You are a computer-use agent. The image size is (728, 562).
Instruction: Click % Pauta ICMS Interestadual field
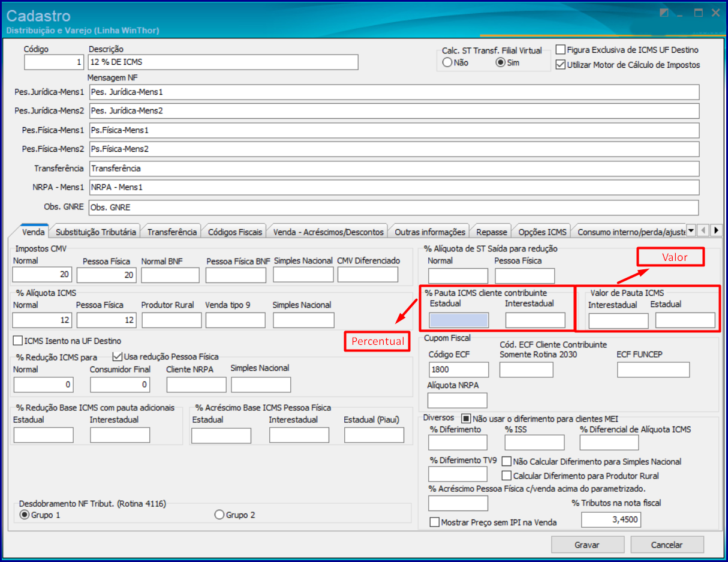(x=535, y=320)
